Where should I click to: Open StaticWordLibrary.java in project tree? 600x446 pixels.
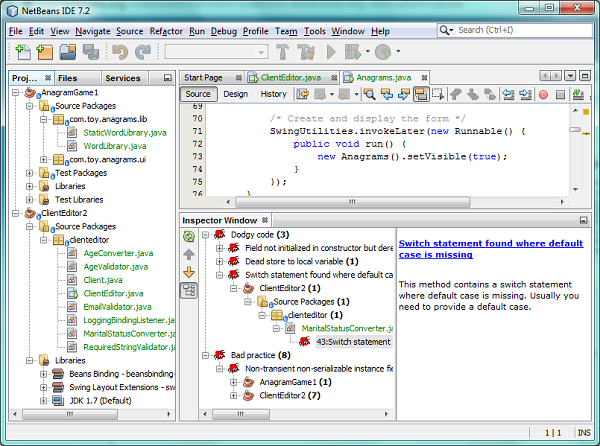(x=125, y=133)
